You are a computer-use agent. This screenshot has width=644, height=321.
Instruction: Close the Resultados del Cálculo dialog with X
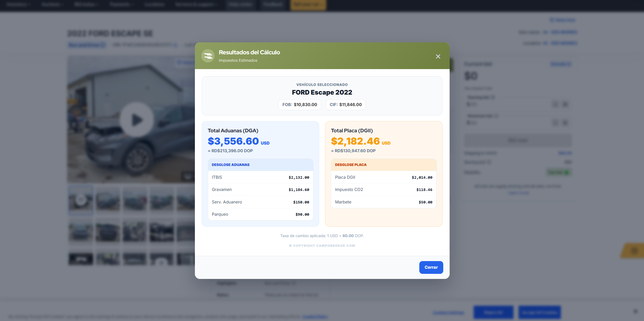pos(438,56)
